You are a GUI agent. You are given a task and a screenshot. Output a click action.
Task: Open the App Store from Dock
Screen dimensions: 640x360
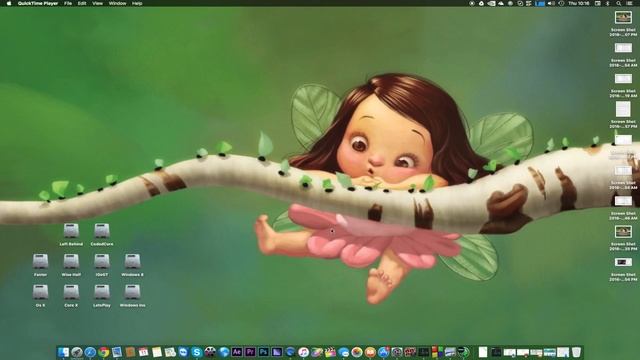384,352
